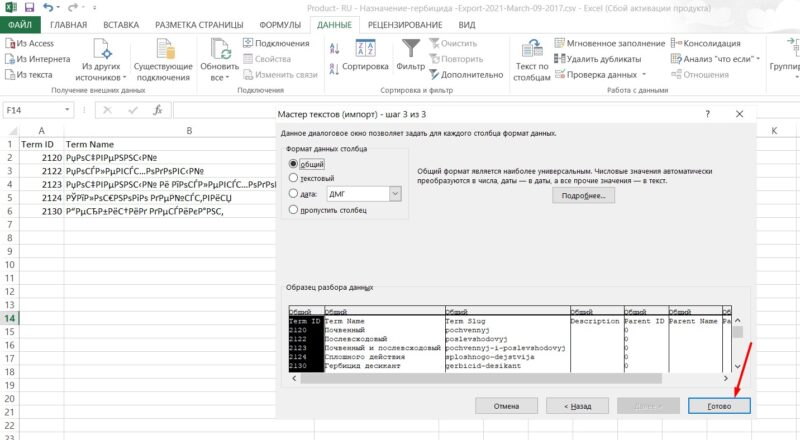This screenshot has width=800, height=440.
Task: Click the < Назад button
Action: click(578, 406)
